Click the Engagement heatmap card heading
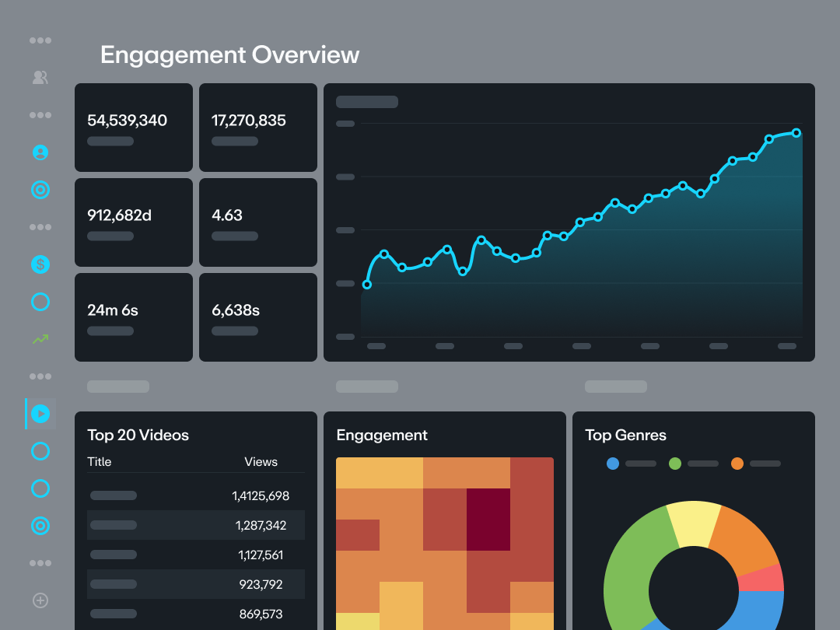The image size is (840, 630). pyautogui.click(x=382, y=435)
